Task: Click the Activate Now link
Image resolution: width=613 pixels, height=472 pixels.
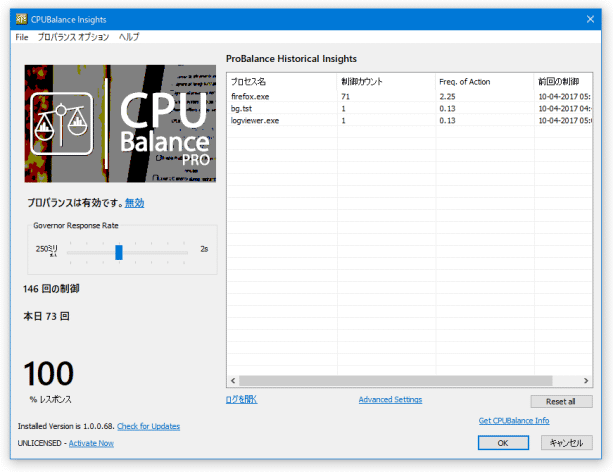Action: pyautogui.click(x=91, y=443)
